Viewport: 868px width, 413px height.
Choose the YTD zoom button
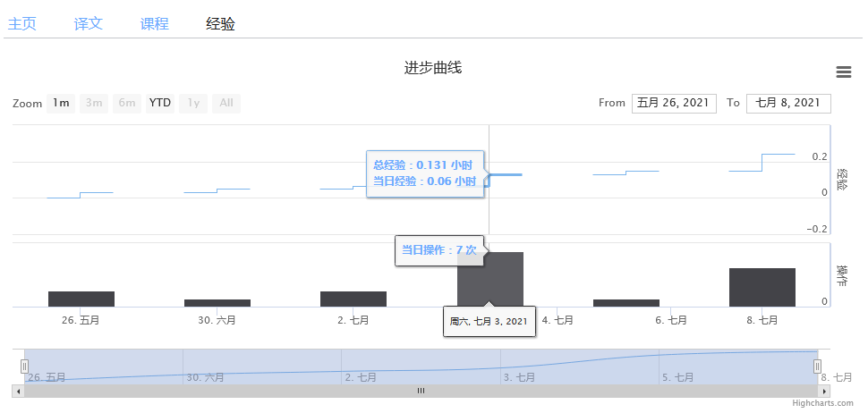(160, 104)
